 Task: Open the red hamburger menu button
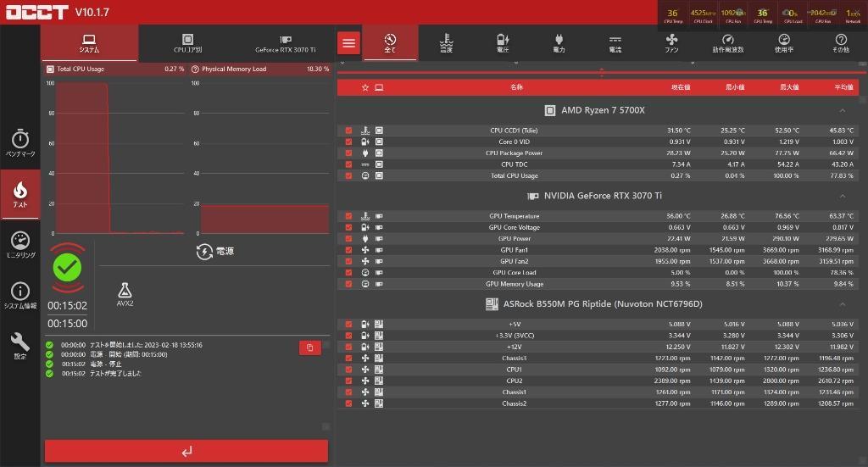348,42
